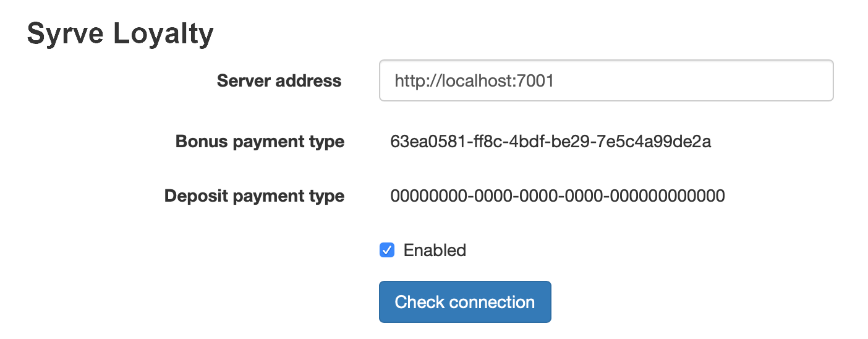Image resolution: width=868 pixels, height=339 pixels.
Task: Uncheck the blue Enabled tick box
Action: coord(387,250)
